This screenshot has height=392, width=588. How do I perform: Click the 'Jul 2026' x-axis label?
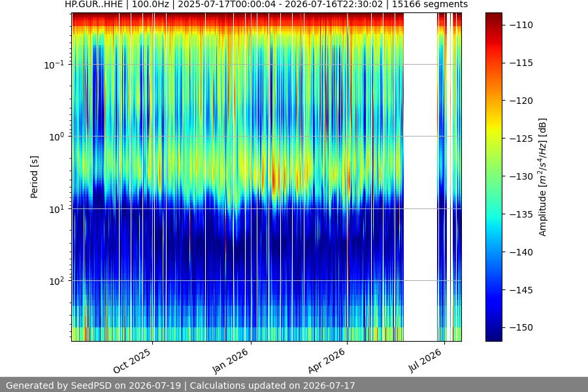(425, 361)
